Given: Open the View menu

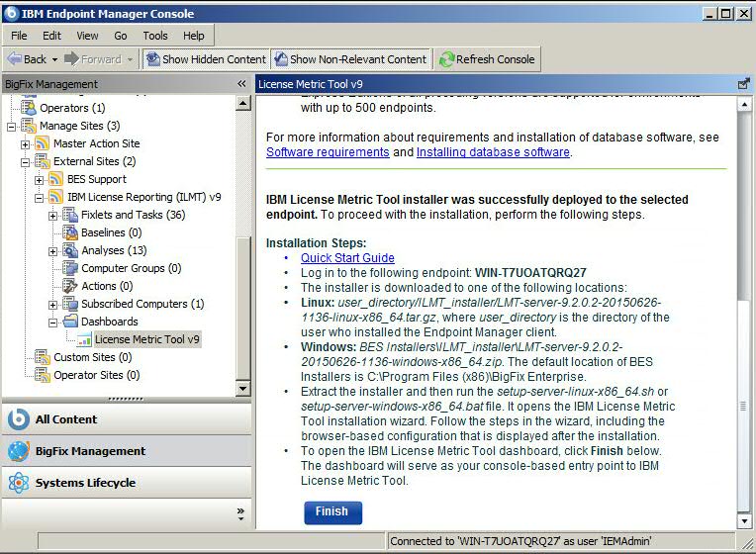Looking at the screenshot, I should [87, 36].
